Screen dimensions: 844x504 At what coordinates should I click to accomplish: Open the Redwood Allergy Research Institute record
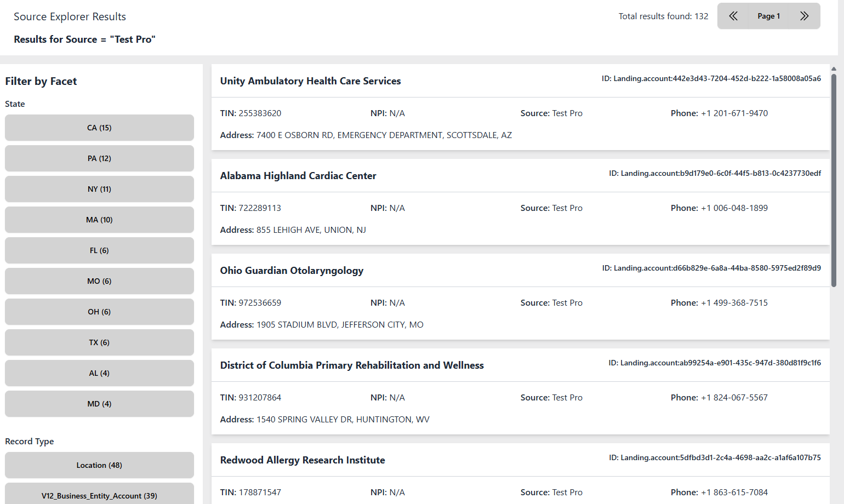click(x=302, y=460)
